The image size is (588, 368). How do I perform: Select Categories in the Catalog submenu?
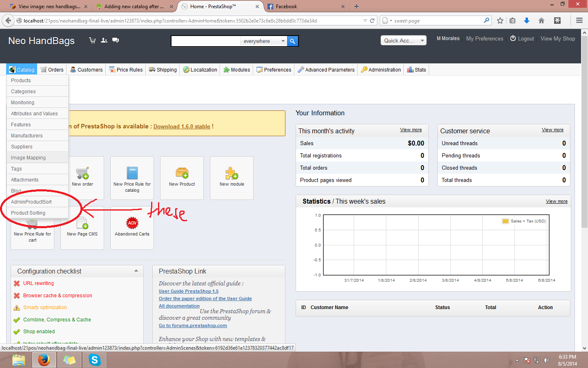[x=38, y=92]
